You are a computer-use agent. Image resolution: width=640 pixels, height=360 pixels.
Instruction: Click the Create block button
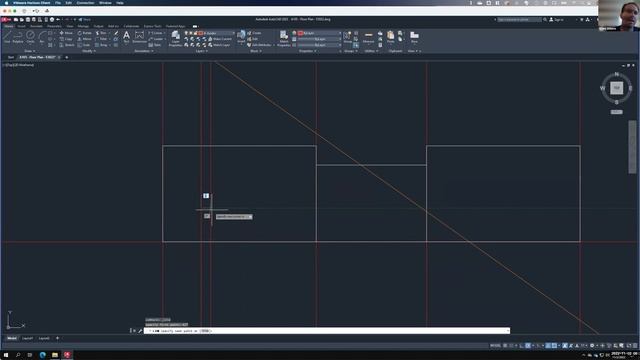click(254, 33)
